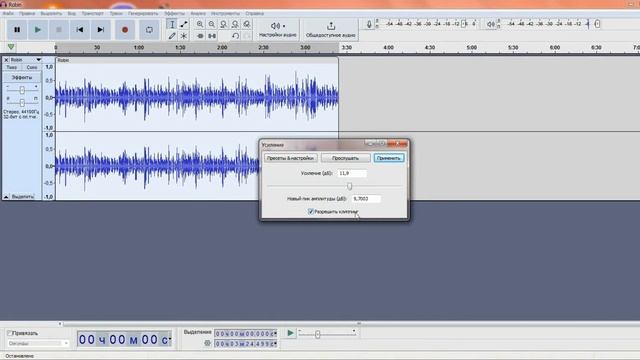The width and height of the screenshot is (640, 360).
Task: Open the Выделить menu
Action: [51, 13]
